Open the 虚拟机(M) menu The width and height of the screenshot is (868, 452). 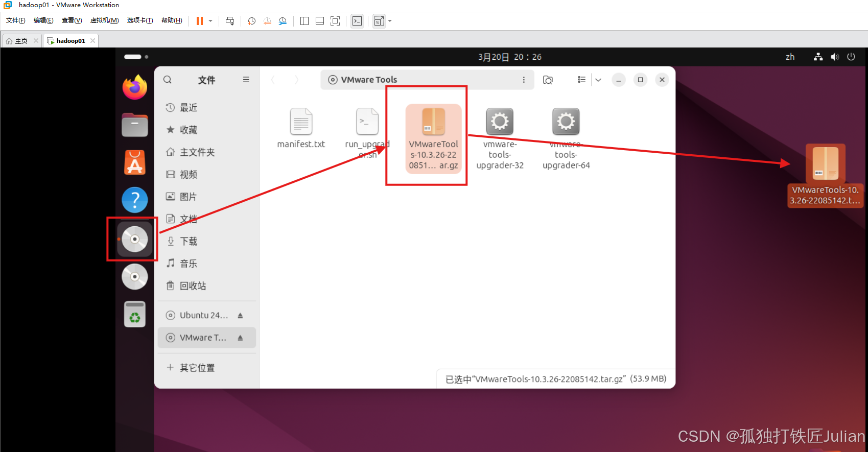[104, 20]
